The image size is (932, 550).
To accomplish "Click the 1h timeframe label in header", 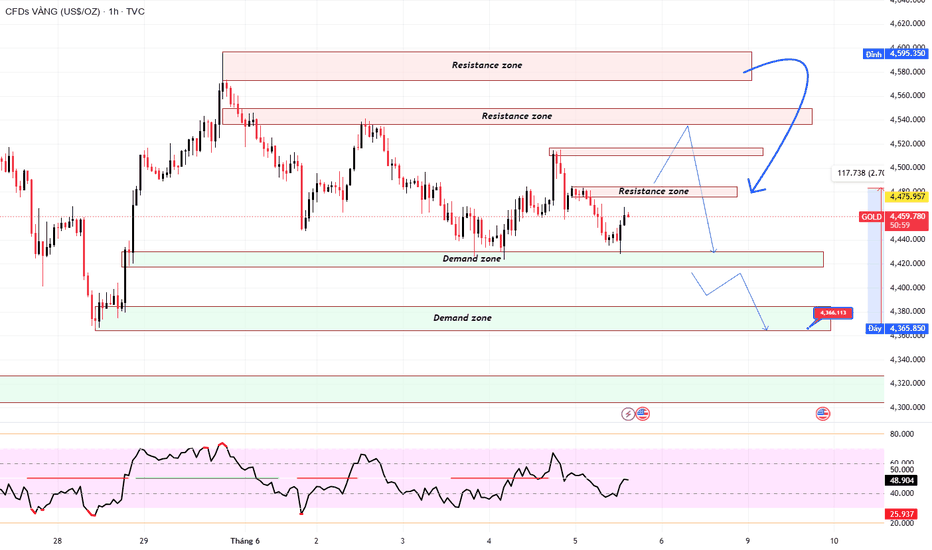I will click(114, 11).
